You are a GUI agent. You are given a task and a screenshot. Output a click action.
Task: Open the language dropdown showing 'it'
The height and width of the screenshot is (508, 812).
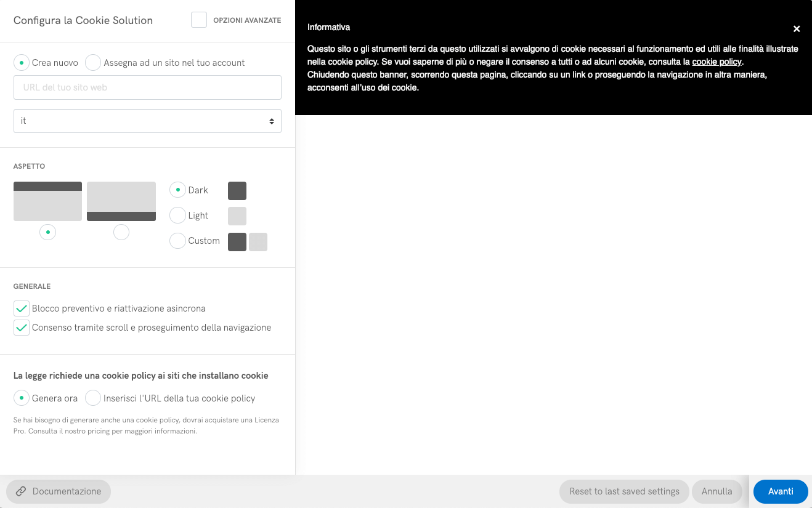(x=147, y=121)
